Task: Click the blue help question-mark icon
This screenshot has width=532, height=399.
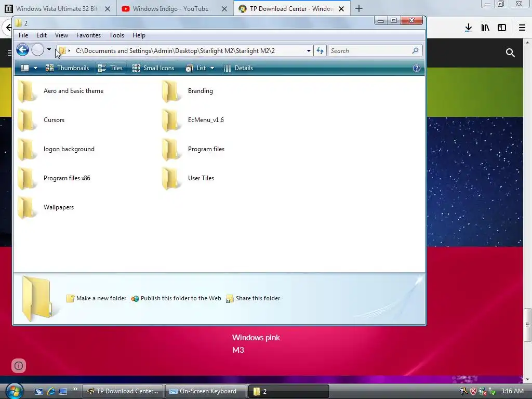Action: tap(417, 68)
